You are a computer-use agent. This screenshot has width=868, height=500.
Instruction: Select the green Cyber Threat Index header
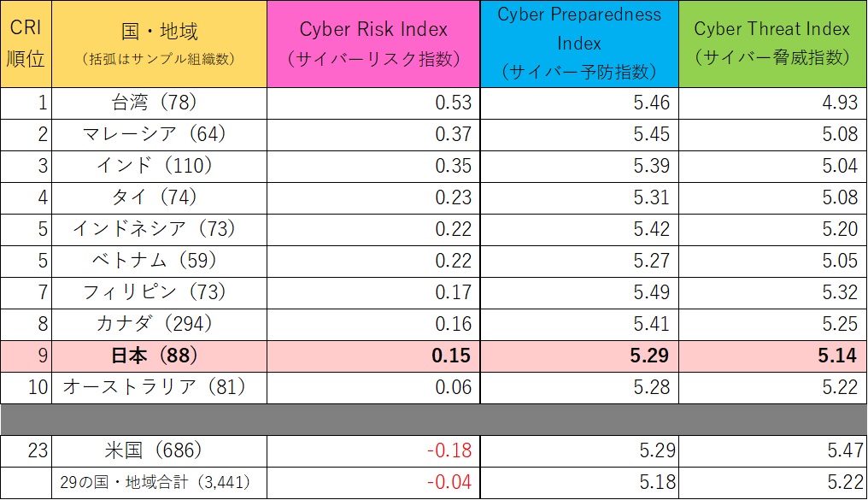point(771,44)
